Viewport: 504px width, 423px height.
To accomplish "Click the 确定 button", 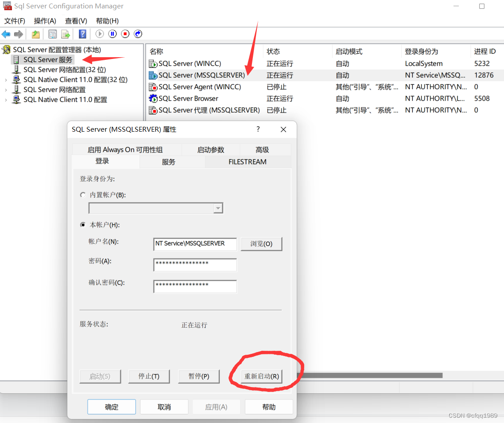I will pos(112,407).
